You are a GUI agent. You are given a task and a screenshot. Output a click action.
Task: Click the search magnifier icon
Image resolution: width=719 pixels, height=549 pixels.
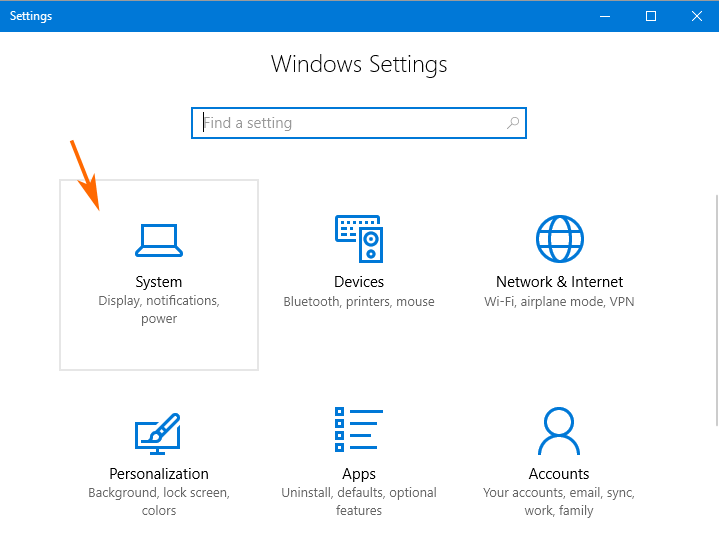[x=513, y=124]
